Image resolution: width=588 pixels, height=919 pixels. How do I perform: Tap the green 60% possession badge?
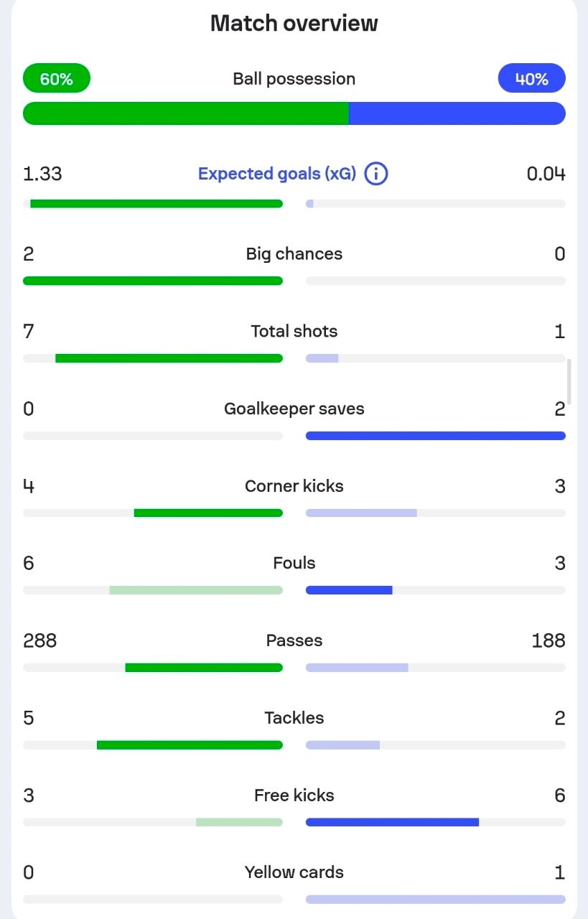coord(57,78)
